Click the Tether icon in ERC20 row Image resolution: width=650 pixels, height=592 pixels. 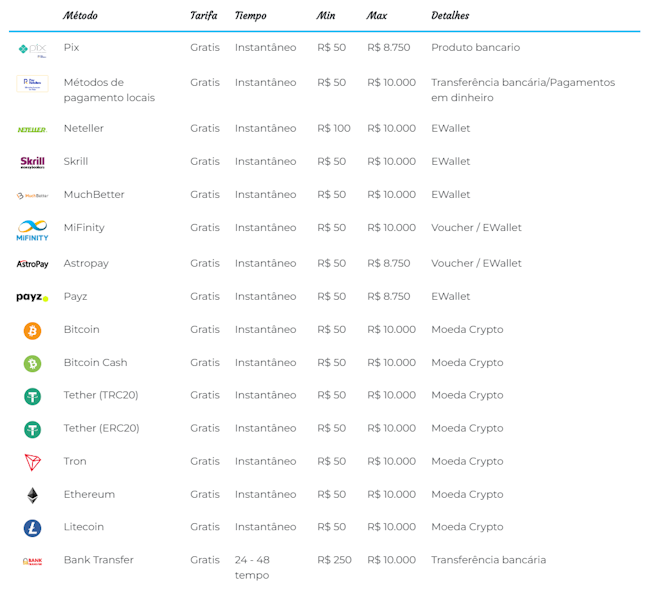tap(32, 429)
